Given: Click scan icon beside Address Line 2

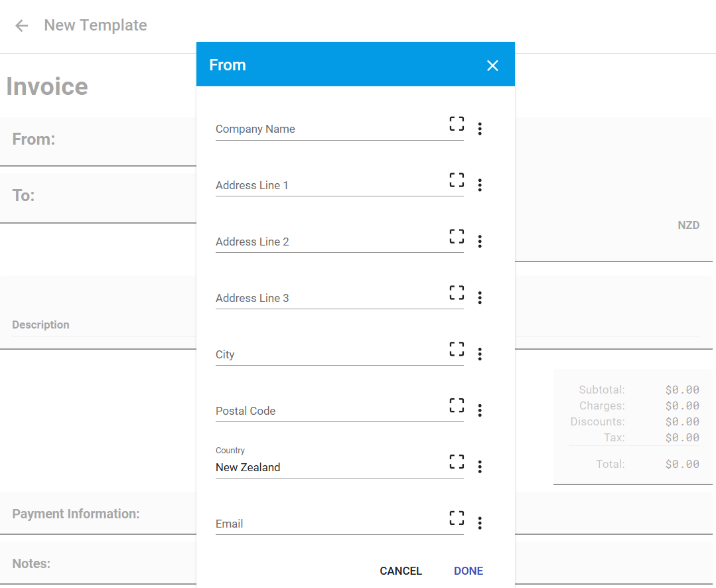Looking at the screenshot, I should (457, 236).
